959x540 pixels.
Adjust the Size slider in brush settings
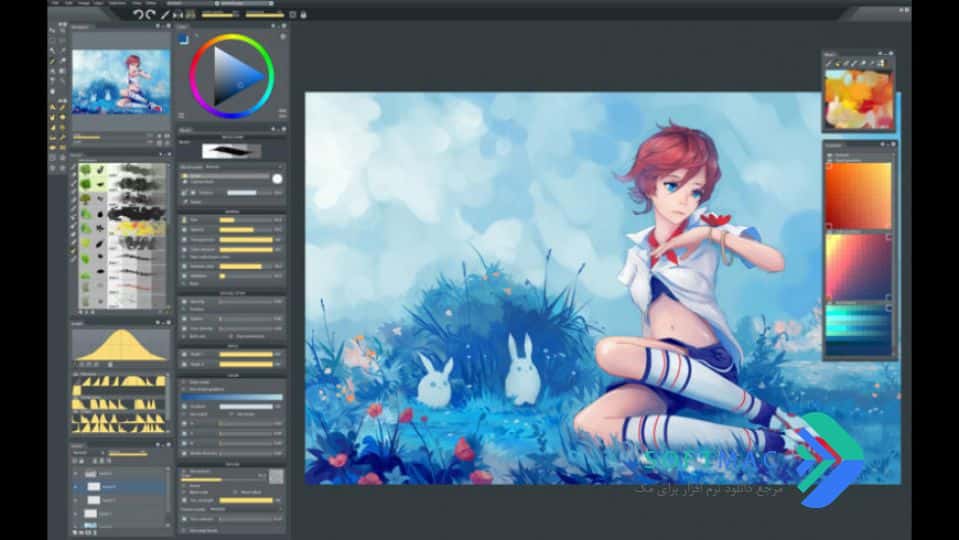[246, 220]
